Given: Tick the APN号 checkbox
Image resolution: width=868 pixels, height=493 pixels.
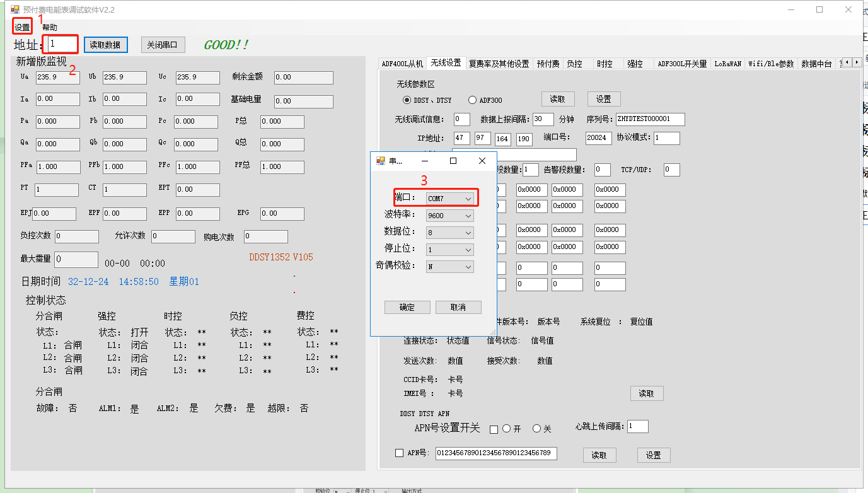Looking at the screenshot, I should coord(399,453).
